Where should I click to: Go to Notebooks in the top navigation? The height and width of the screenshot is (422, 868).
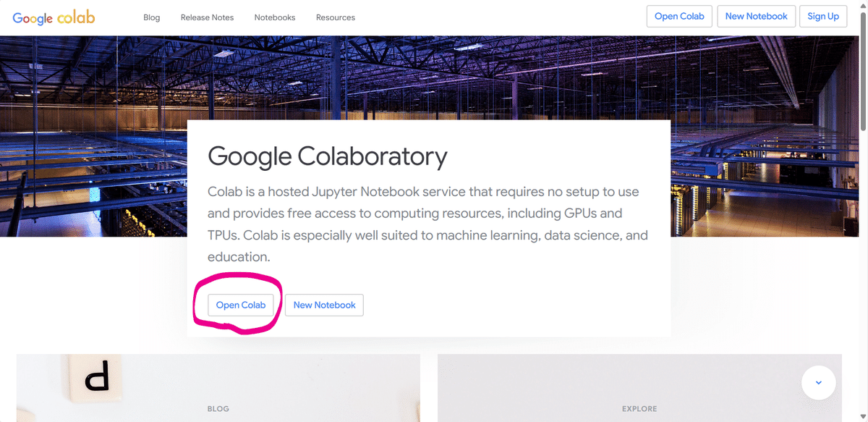pos(275,17)
